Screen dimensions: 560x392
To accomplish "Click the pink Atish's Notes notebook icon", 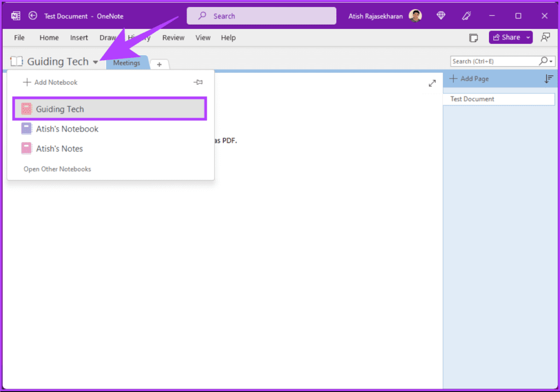I will pyautogui.click(x=26, y=148).
